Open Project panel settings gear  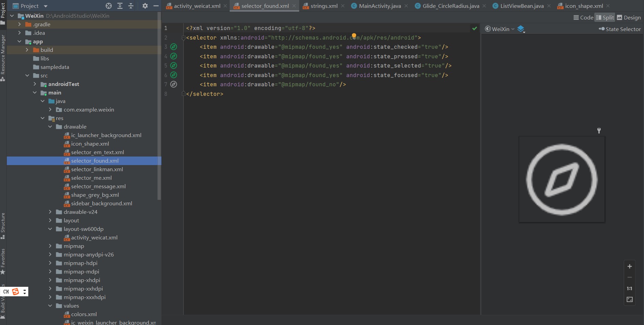tap(145, 6)
